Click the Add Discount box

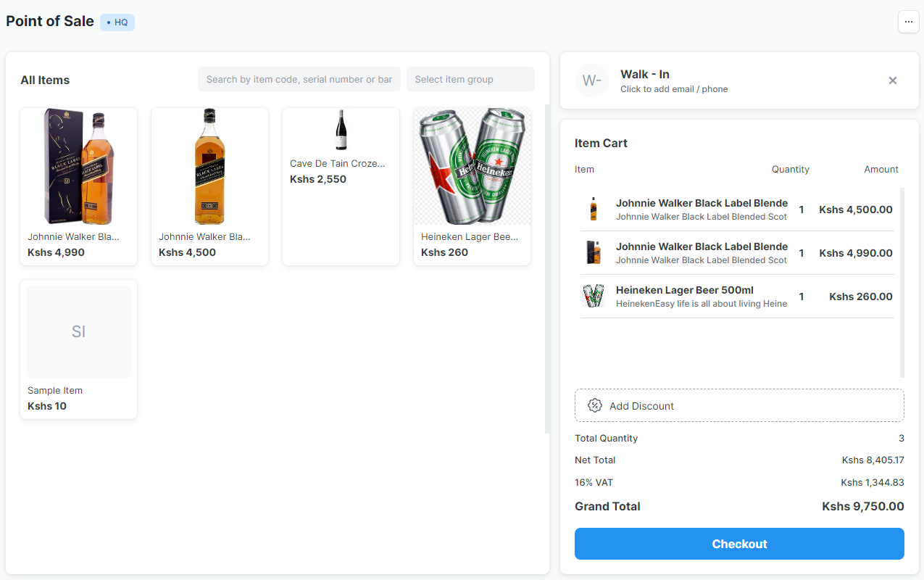(739, 405)
